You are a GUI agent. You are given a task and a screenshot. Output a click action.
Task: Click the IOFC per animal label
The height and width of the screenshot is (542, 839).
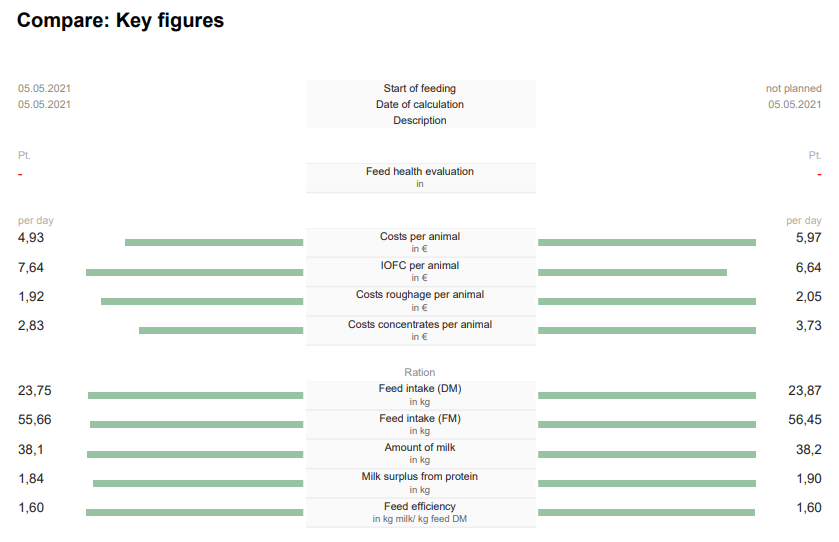point(420,265)
